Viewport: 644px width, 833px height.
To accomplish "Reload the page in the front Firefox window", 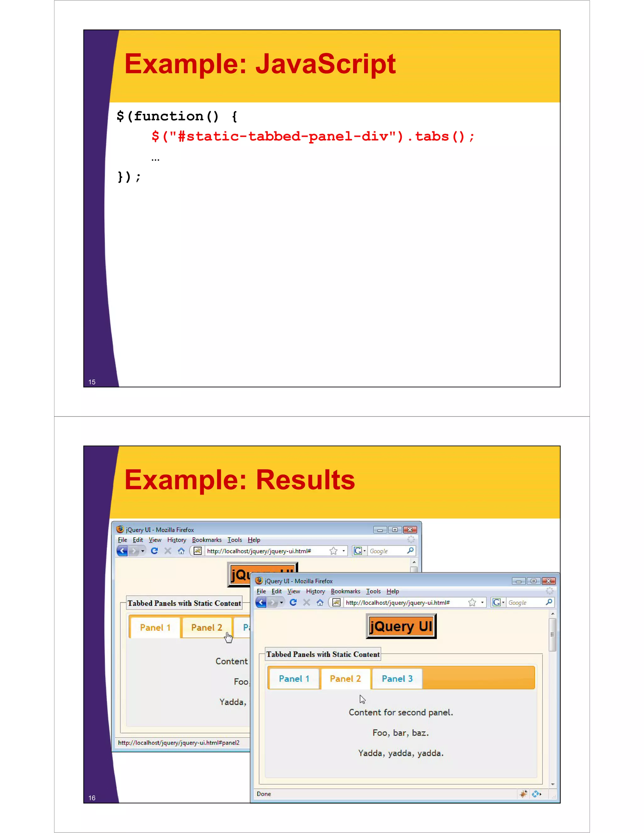I will [293, 602].
